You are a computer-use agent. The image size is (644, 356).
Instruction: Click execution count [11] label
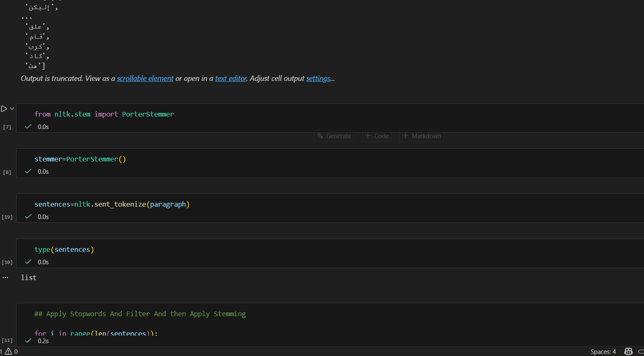(7, 340)
